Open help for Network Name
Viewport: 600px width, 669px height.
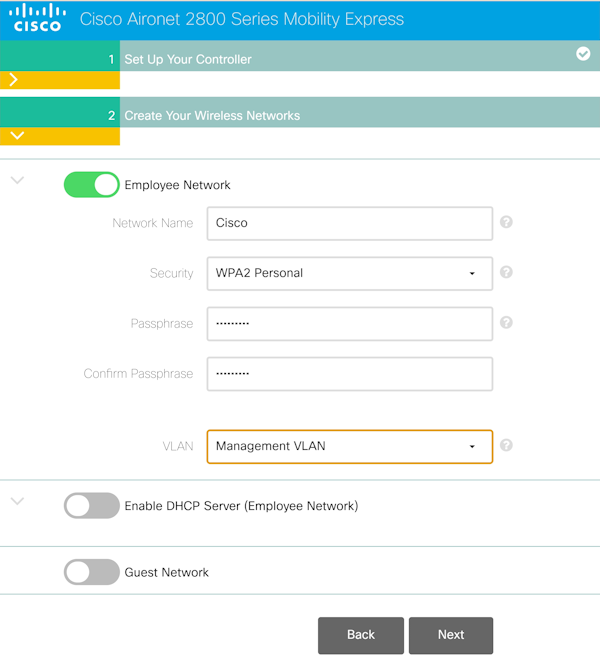(x=506, y=222)
